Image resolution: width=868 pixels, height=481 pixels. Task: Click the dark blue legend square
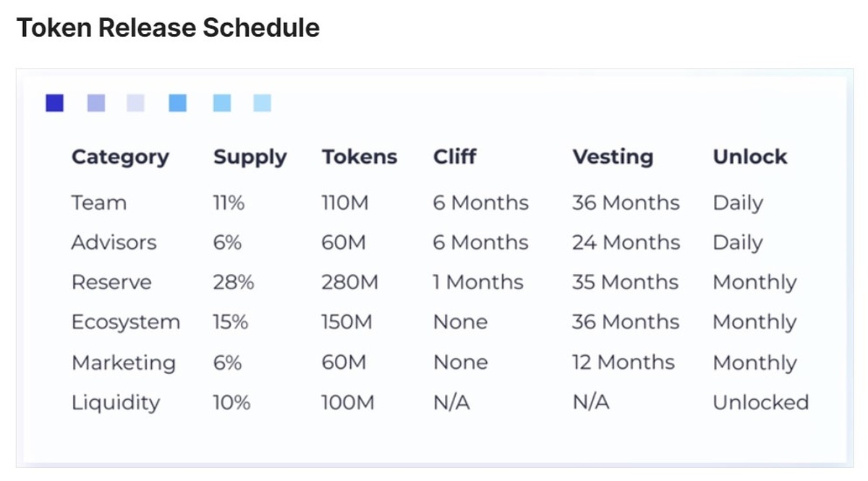tap(54, 103)
